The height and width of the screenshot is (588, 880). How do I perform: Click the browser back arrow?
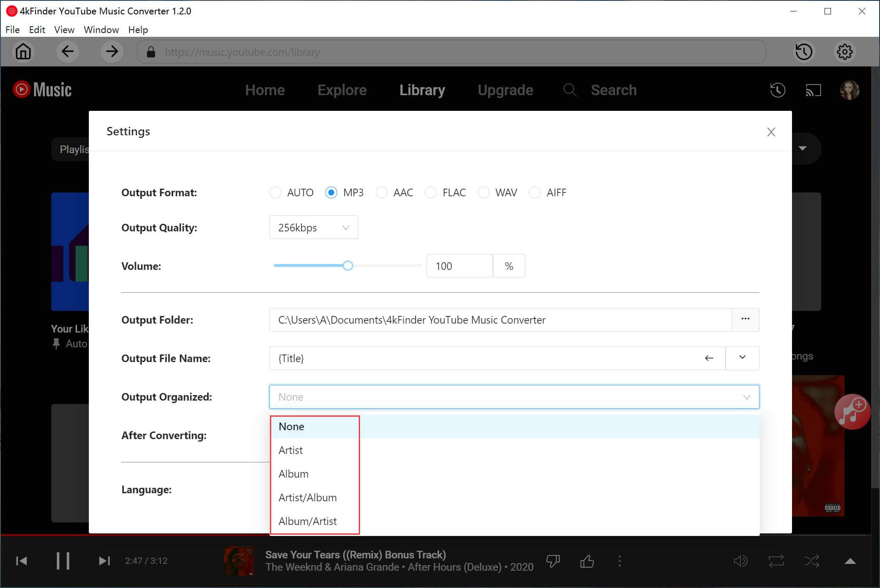click(67, 52)
